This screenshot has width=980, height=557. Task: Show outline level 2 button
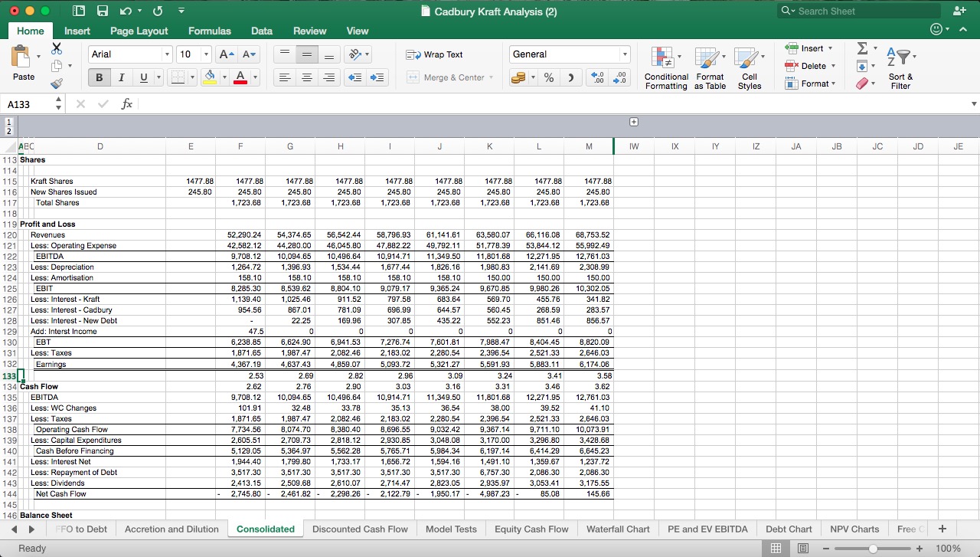[x=8, y=132]
